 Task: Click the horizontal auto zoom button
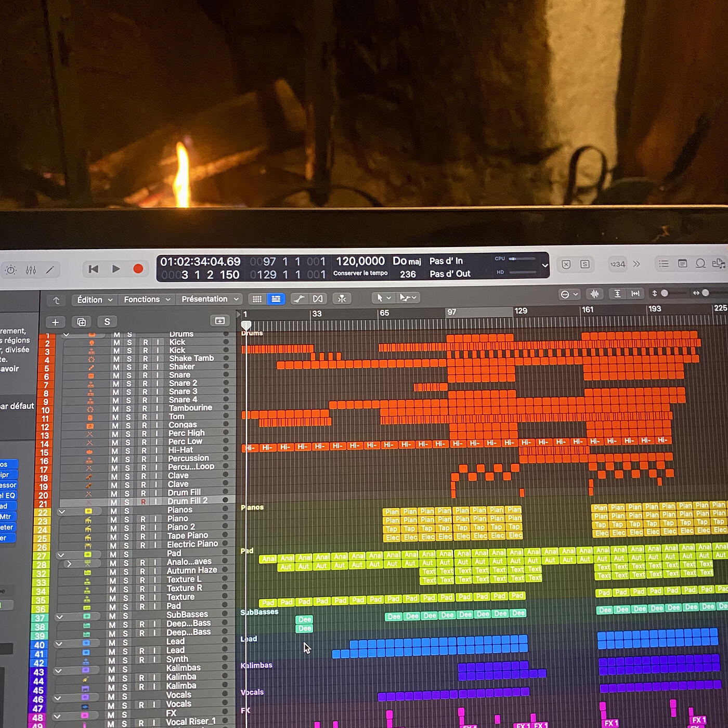coord(635,294)
